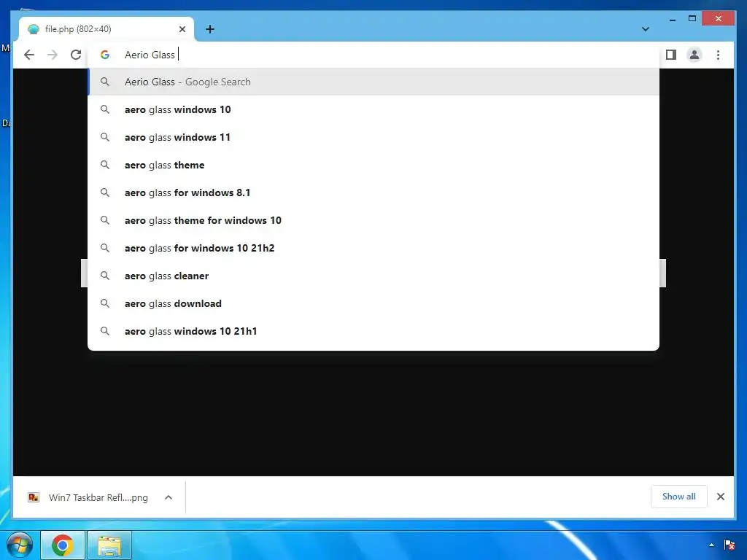Screen dimensions: 747x560
Task: Click search icon beside 'aero glass download'
Action: 105,303
